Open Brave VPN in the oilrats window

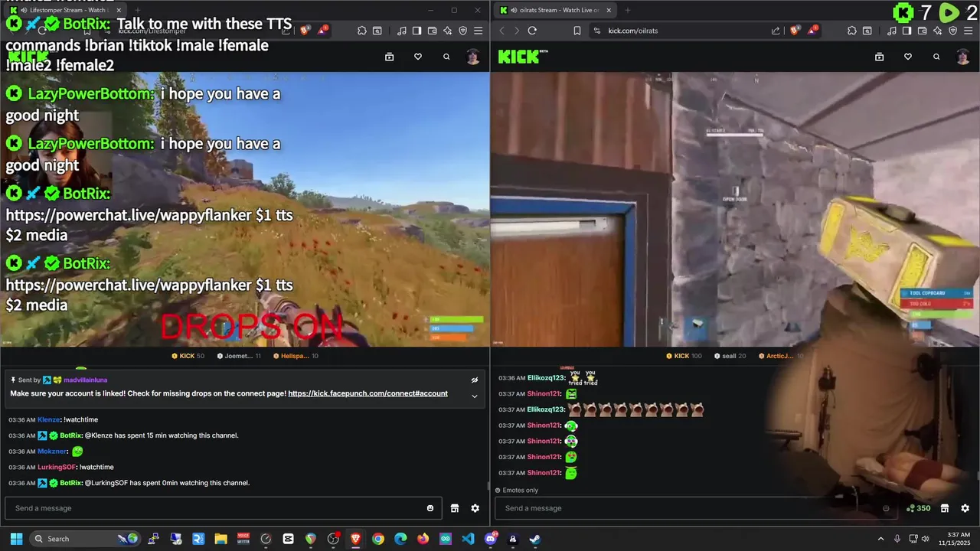[x=952, y=31]
